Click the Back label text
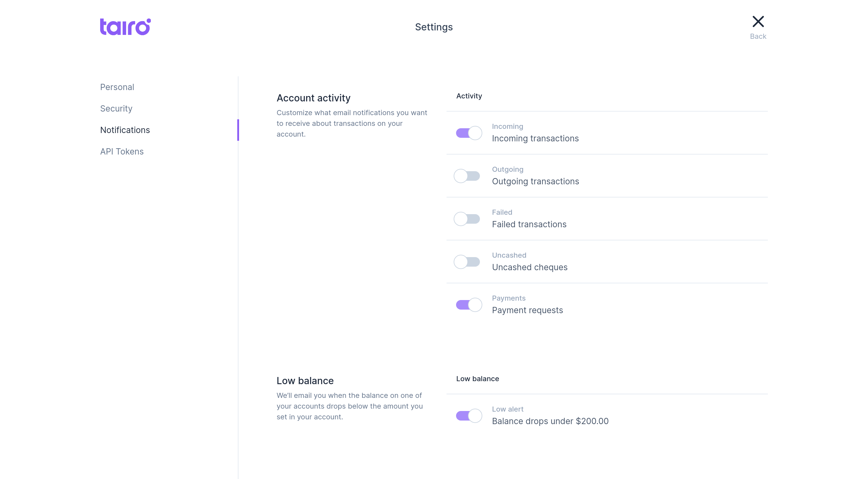Screen dimensions: 868x479 [758, 36]
